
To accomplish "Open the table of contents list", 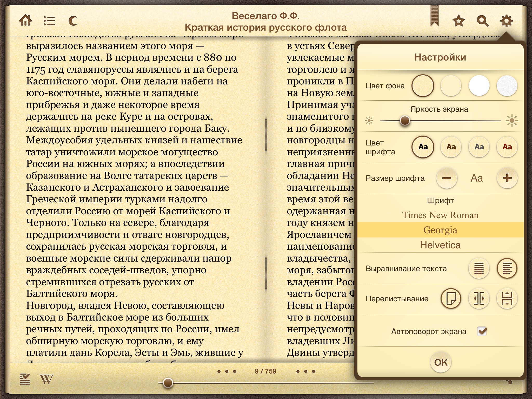I will coord(49,21).
